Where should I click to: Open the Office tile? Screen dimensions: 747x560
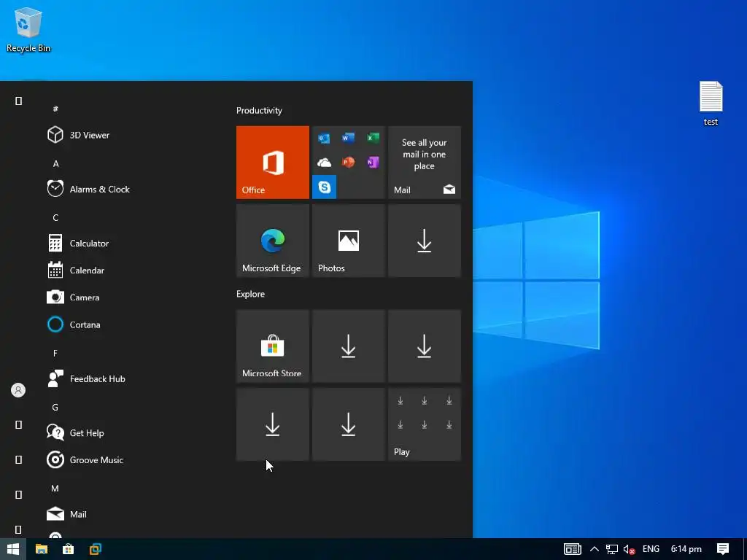click(x=273, y=163)
